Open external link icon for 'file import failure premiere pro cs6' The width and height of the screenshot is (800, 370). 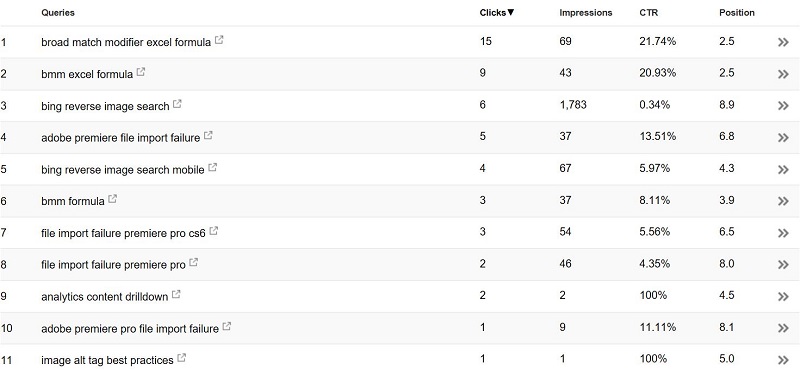[x=214, y=231]
